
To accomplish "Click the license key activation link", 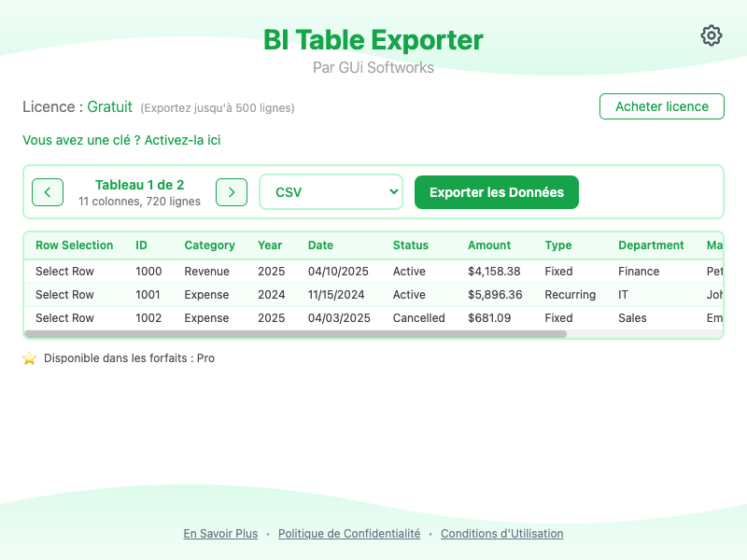I will 121,140.
